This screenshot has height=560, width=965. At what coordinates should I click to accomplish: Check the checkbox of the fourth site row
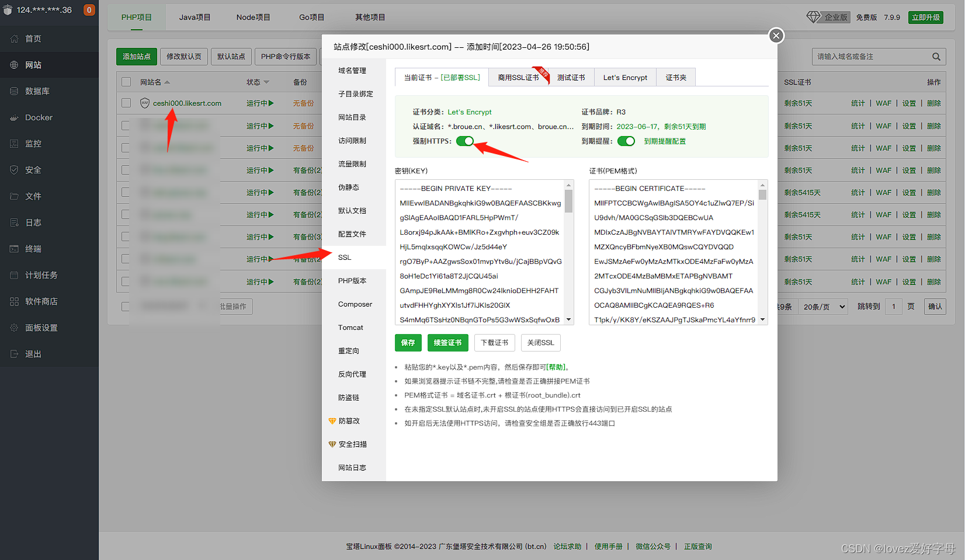[x=126, y=170]
